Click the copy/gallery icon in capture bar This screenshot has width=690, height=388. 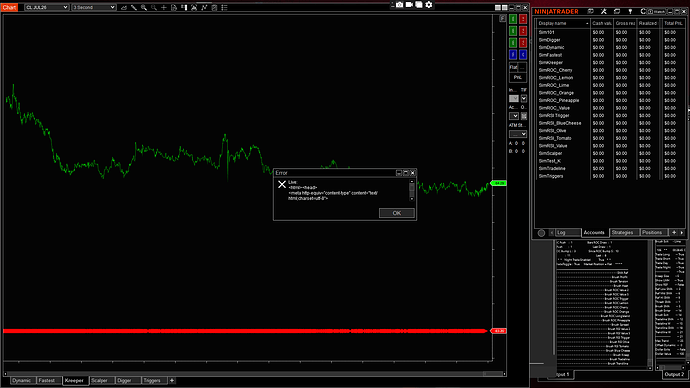pyautogui.click(x=419, y=4)
